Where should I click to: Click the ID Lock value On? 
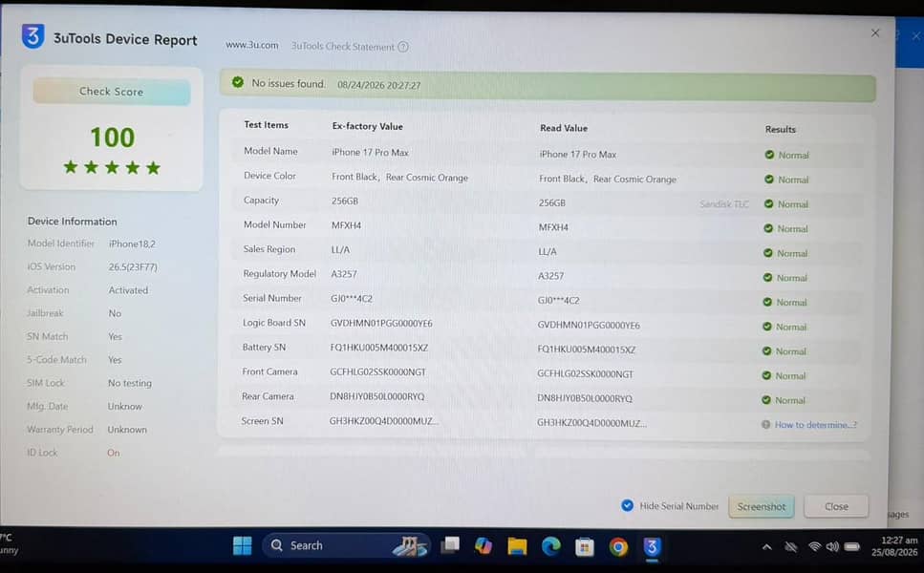click(x=113, y=453)
